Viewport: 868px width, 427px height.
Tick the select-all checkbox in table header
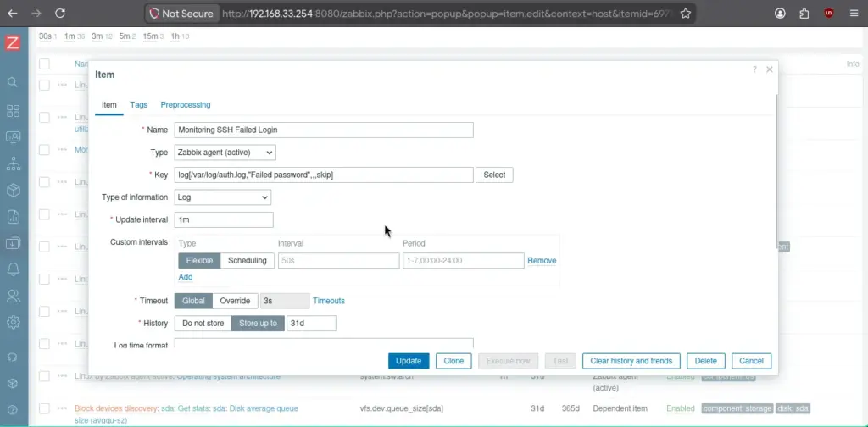tap(44, 64)
